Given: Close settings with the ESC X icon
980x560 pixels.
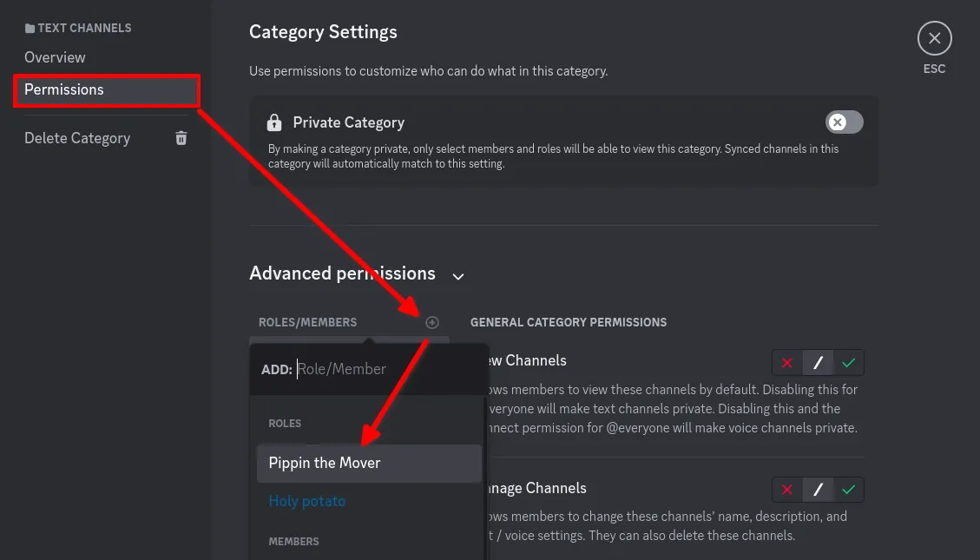Looking at the screenshot, I should (x=934, y=38).
